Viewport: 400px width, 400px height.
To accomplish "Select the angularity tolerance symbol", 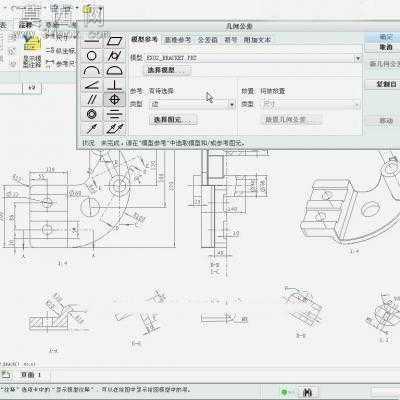I will tap(92, 85).
